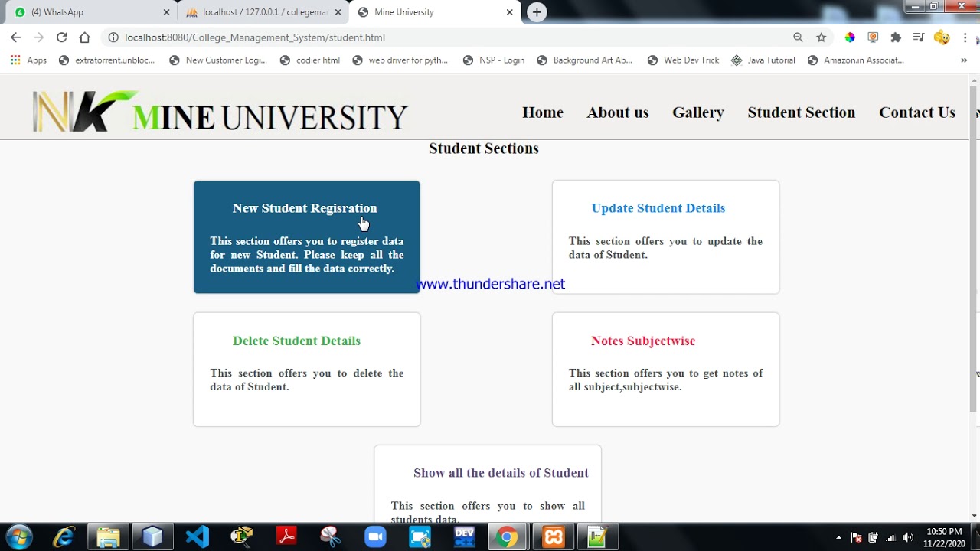980x551 pixels.
Task: Open the zoom magnifier icon in address bar
Action: click(798, 37)
